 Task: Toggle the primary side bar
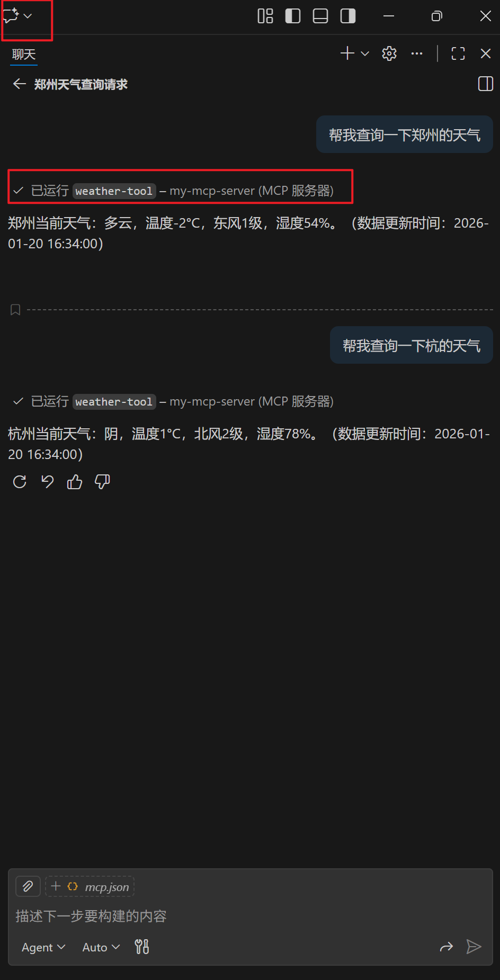pos(293,16)
